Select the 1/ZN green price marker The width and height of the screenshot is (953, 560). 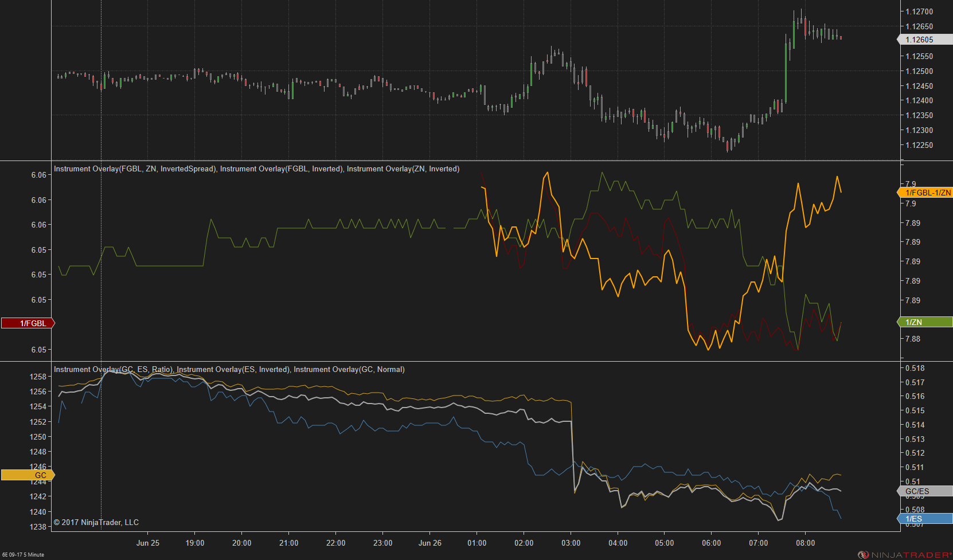coord(924,322)
